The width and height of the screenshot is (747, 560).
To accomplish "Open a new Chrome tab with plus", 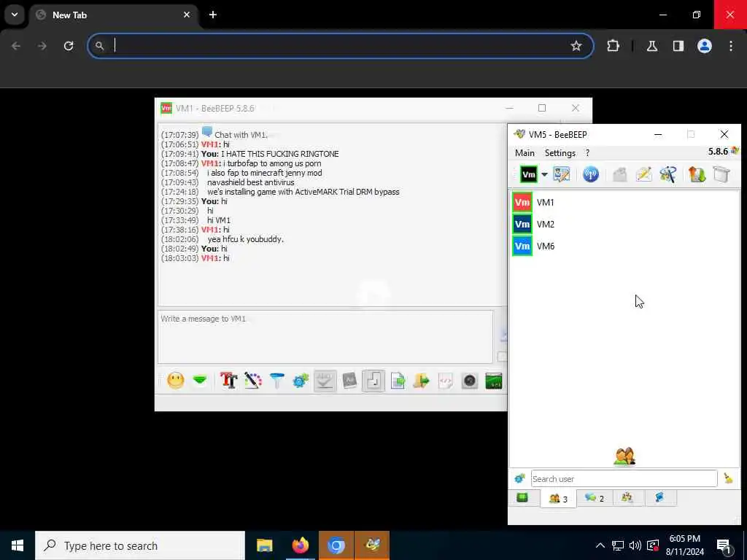I will 212,15.
